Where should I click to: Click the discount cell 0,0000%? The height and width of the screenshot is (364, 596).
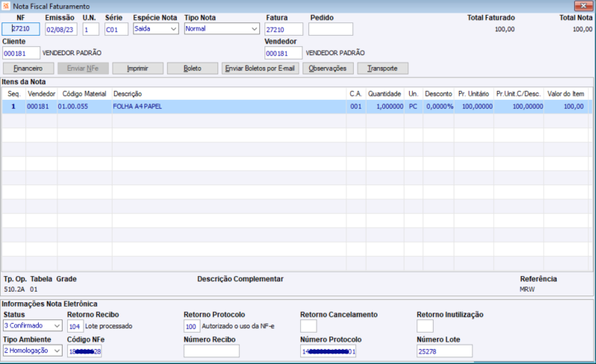pyautogui.click(x=439, y=106)
